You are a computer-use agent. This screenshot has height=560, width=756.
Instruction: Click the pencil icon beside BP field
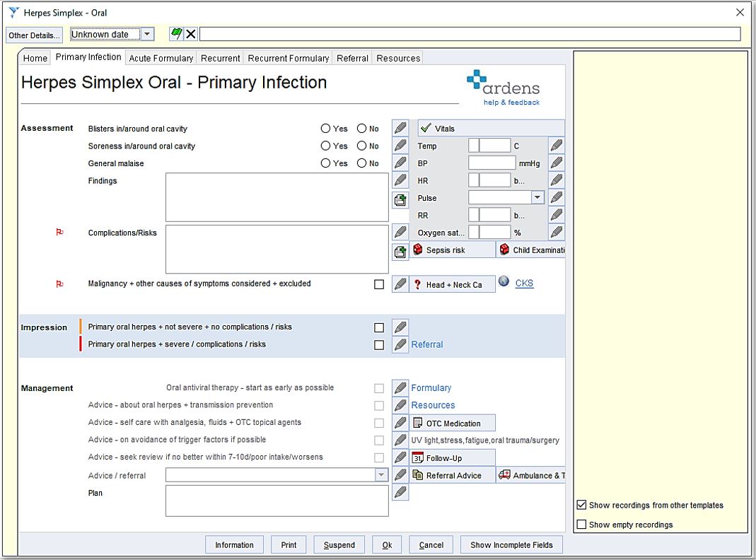tap(557, 163)
